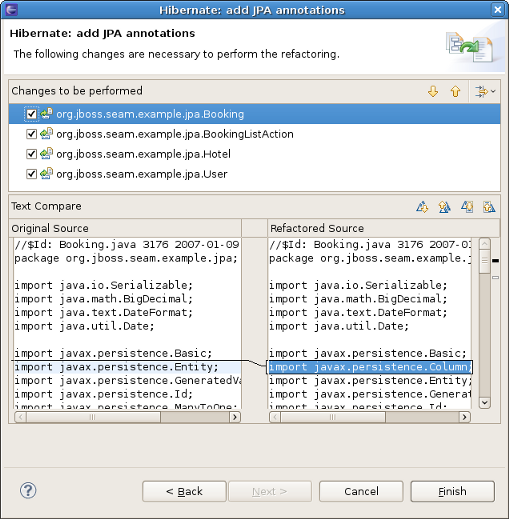Click the Original Source pane header
The height and width of the screenshot is (519, 509).
pyautogui.click(x=125, y=228)
